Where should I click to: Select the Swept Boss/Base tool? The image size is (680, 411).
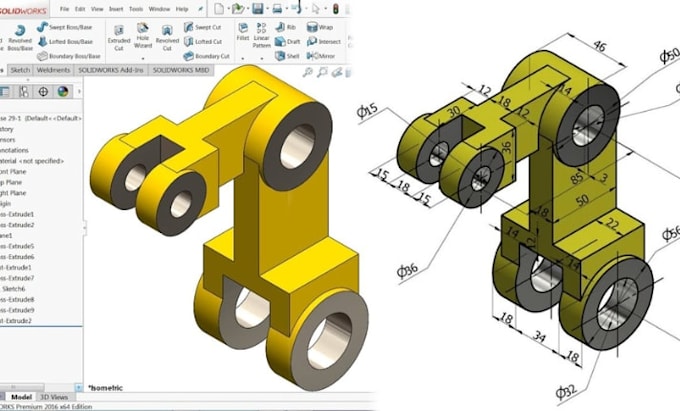pyautogui.click(x=64, y=27)
